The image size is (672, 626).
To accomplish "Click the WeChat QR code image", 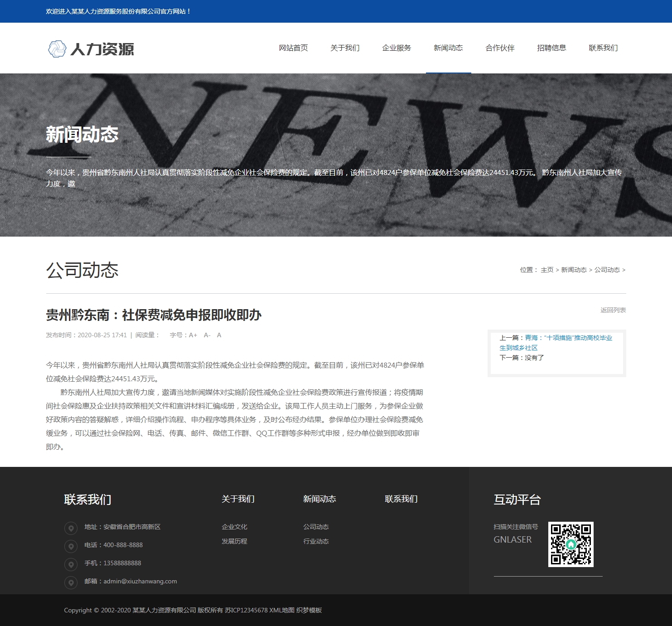I will tap(571, 544).
